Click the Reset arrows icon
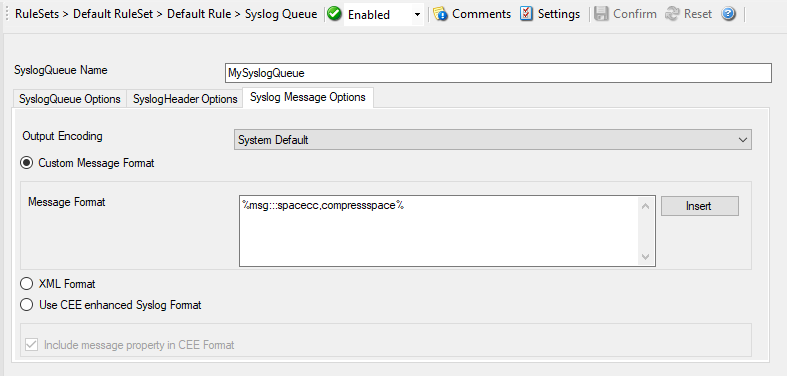This screenshot has height=376, width=787. coord(672,14)
